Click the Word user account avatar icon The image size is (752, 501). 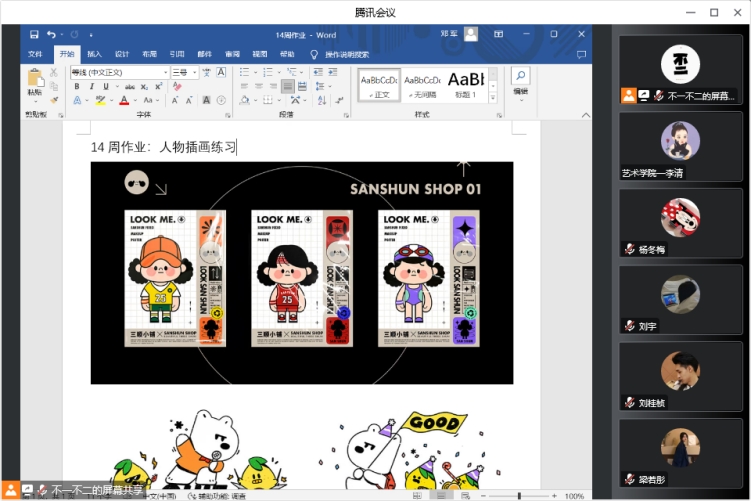click(x=470, y=34)
